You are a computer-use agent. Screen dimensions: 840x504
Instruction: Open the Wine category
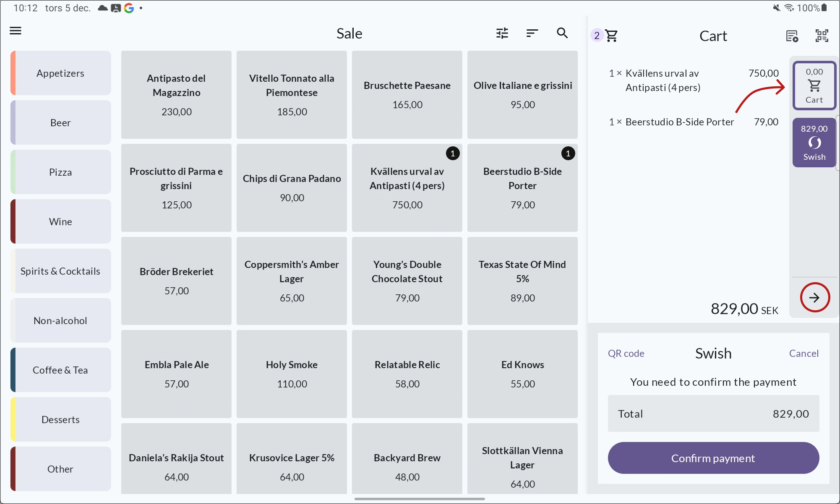(x=60, y=221)
